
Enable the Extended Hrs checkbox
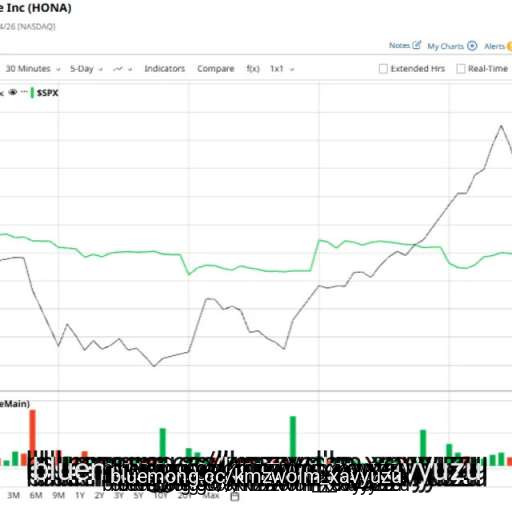383,69
